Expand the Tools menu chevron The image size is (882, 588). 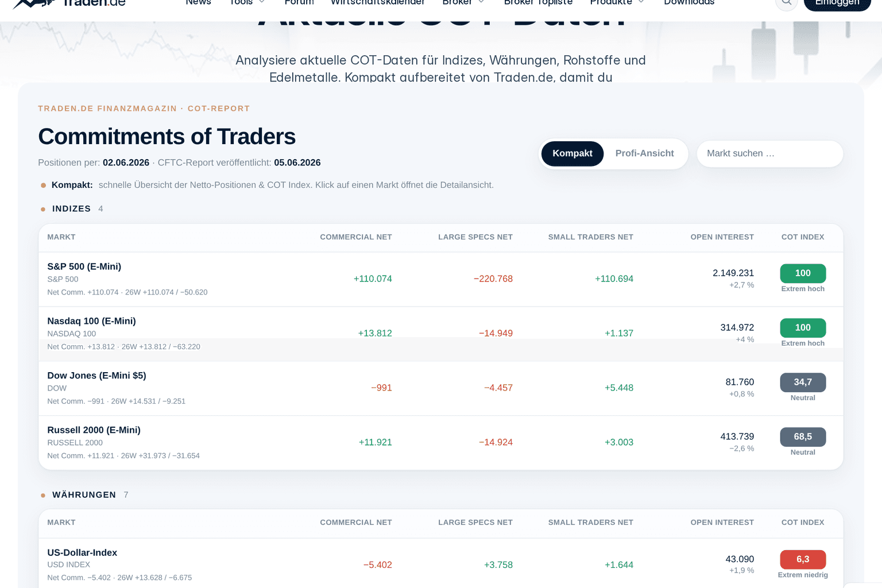(262, 2)
